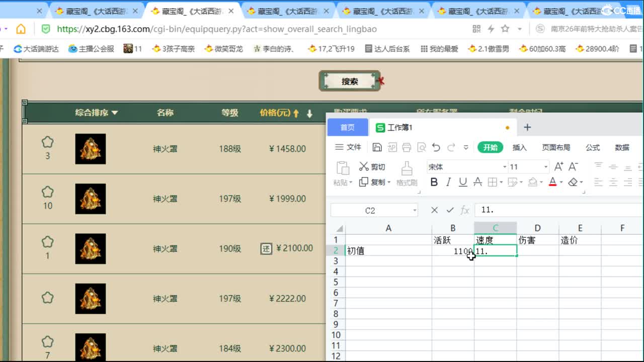The image size is (644, 362).
Task: Undo the last action in WPS
Action: coord(436,147)
